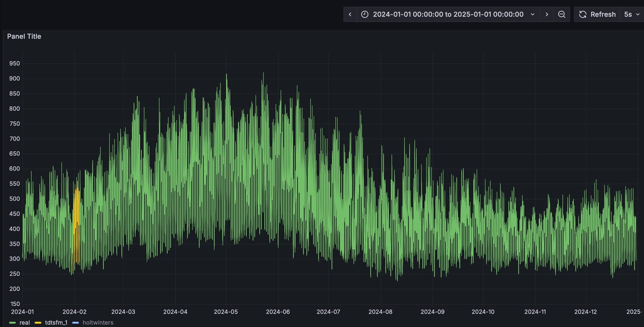Click the 2024-12 x-axis label
The height and width of the screenshot is (327, 644).
(x=585, y=312)
